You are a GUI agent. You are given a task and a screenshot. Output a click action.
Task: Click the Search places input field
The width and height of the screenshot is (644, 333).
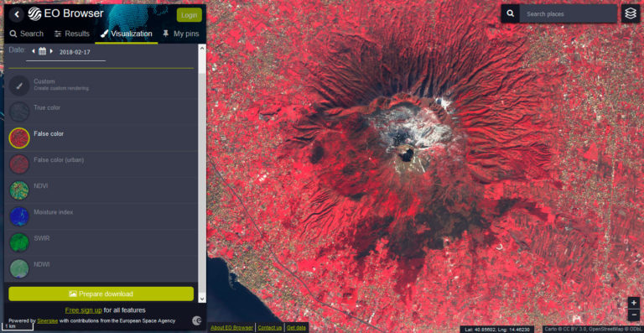click(568, 13)
